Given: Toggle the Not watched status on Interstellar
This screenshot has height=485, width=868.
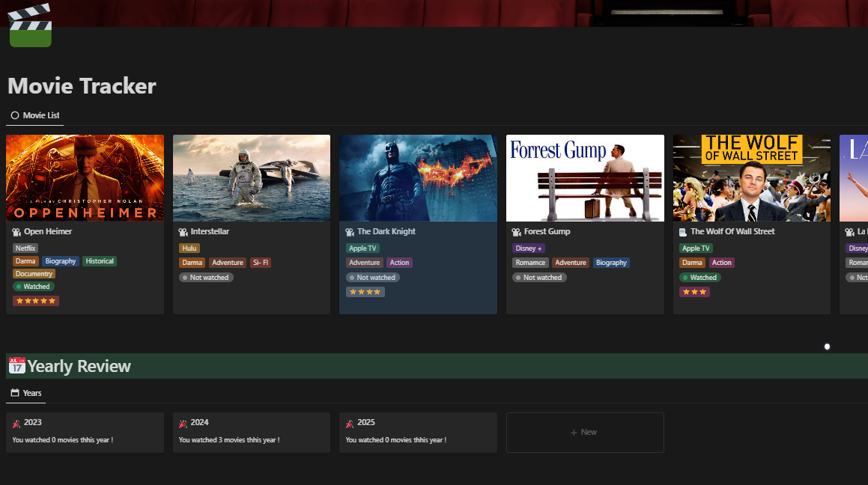Looking at the screenshot, I should (x=206, y=277).
